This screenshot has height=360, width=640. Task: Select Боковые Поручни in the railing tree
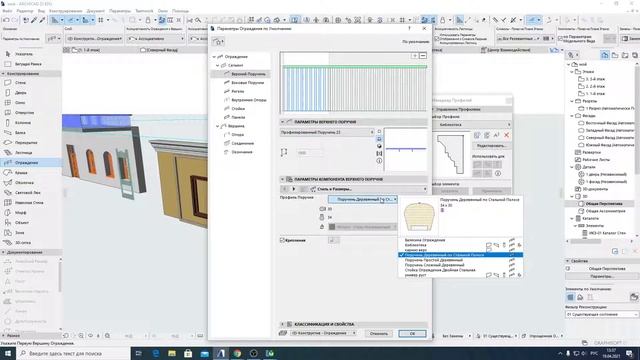[x=247, y=83]
